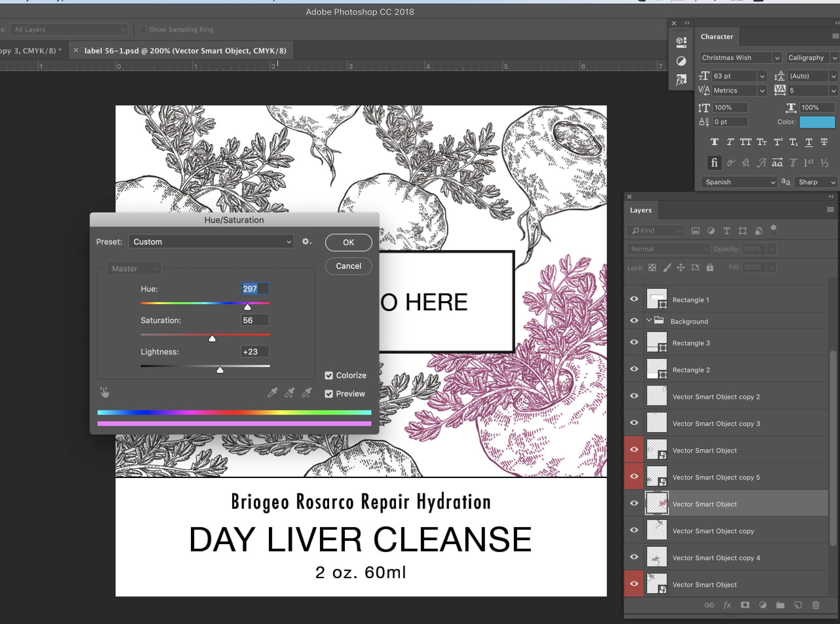This screenshot has height=624, width=840.
Task: Toggle the layer filter on/off switch
Action: pyautogui.click(x=773, y=230)
